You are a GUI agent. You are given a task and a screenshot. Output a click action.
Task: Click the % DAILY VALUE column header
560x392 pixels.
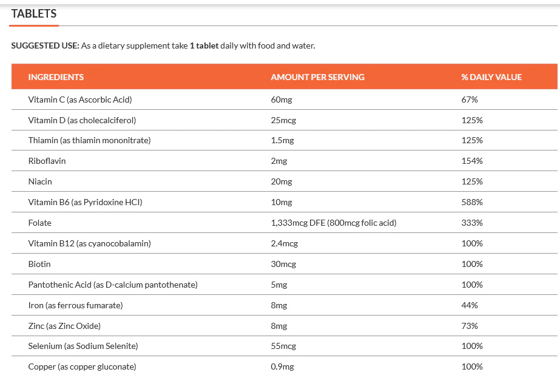pyautogui.click(x=491, y=77)
